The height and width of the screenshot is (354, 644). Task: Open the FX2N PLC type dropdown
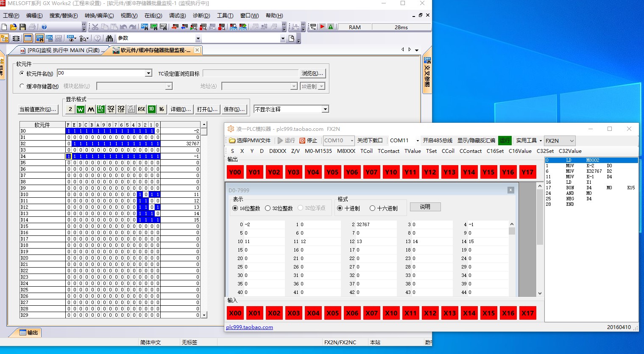coord(572,141)
